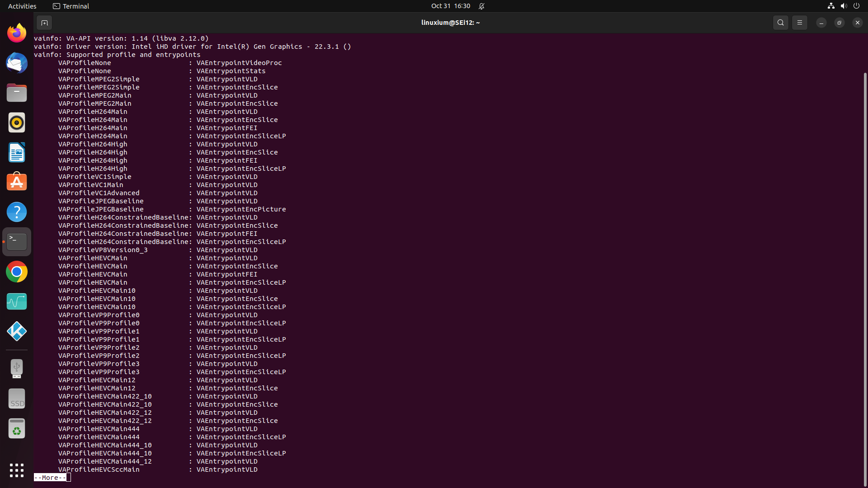The width and height of the screenshot is (868, 488).
Task: Open the clock showing Oct 31 16:30
Action: click(451, 6)
